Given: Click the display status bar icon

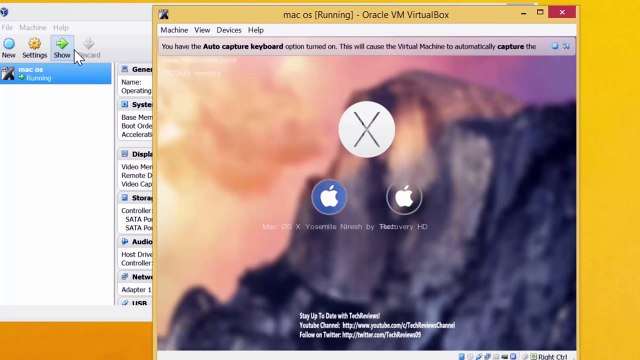Looking at the screenshot, I should click(504, 357).
